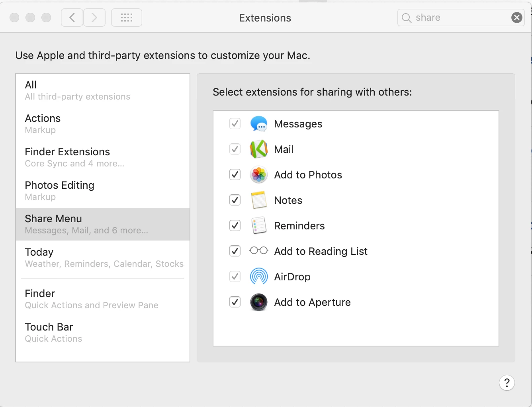Disable Add to Reading List checkbox
Image resolution: width=532 pixels, height=407 pixels.
235,251
